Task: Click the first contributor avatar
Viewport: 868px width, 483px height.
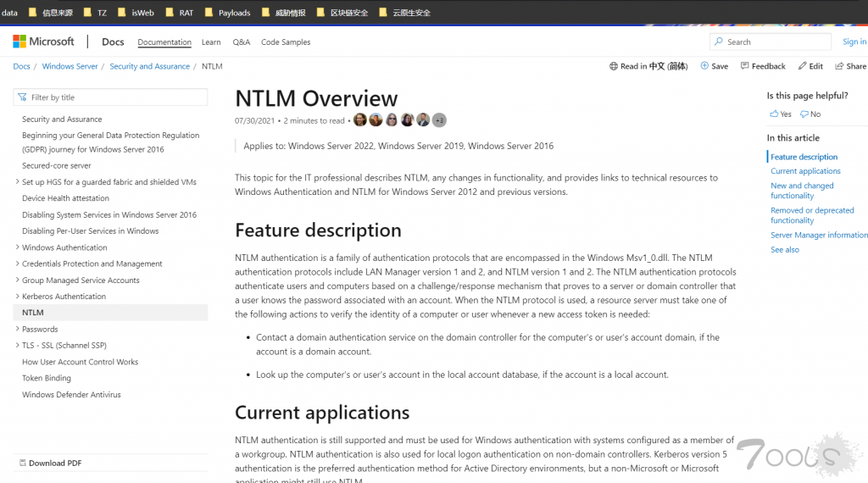Action: (x=359, y=120)
